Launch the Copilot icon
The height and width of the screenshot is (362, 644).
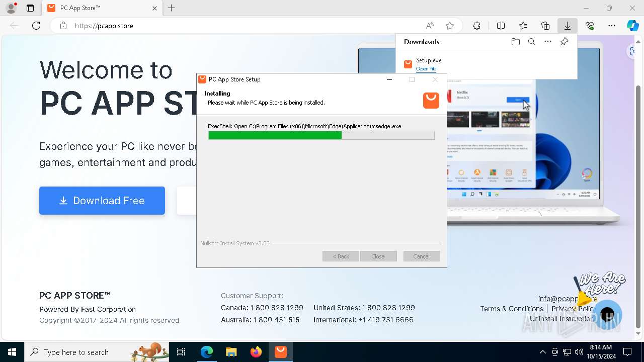click(632, 26)
